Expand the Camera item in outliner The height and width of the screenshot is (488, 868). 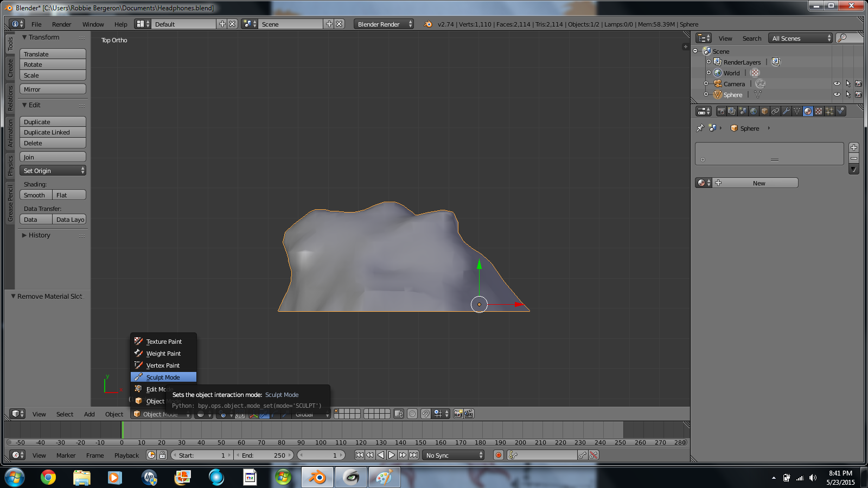[706, 84]
